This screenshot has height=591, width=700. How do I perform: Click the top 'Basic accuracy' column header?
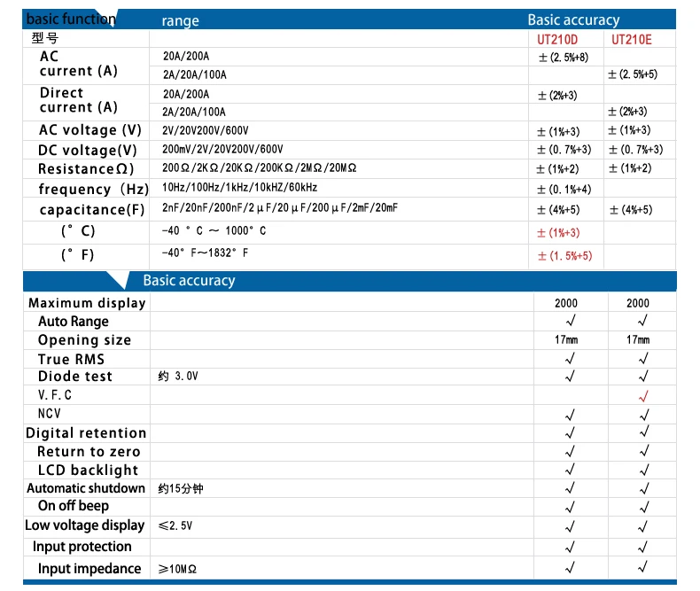[573, 19]
